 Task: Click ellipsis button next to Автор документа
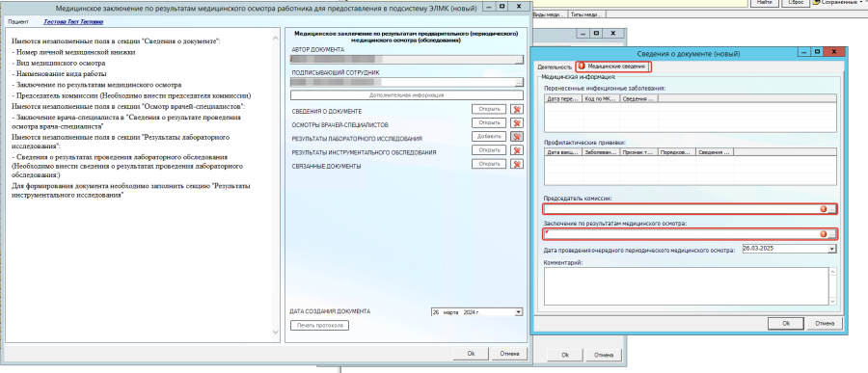coord(519,60)
